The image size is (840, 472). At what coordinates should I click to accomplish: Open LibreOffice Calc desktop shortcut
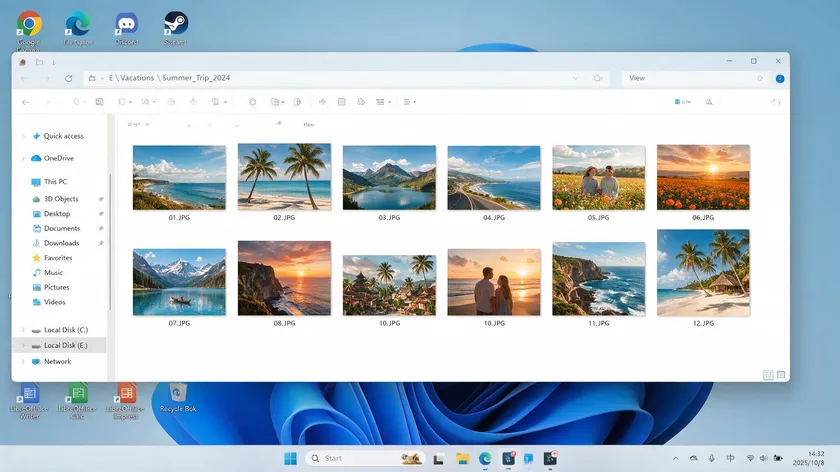pos(77,401)
